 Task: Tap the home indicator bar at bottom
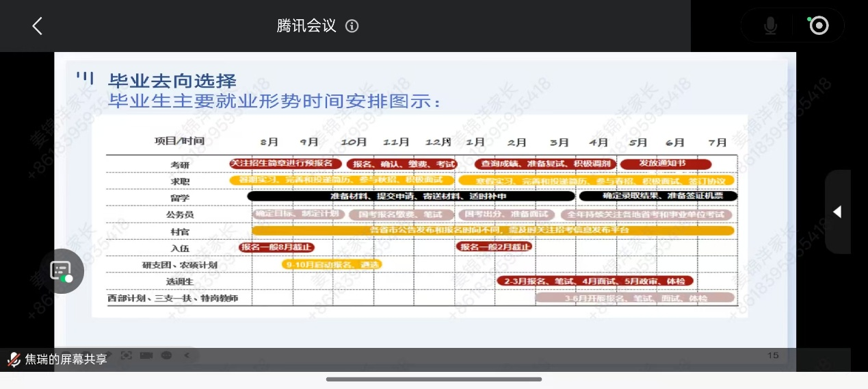pyautogui.click(x=434, y=379)
